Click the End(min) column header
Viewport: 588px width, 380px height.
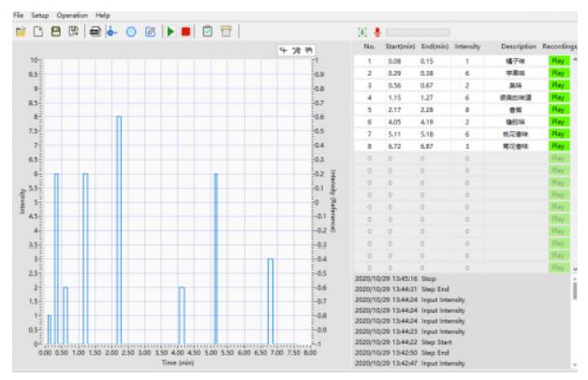435,47
